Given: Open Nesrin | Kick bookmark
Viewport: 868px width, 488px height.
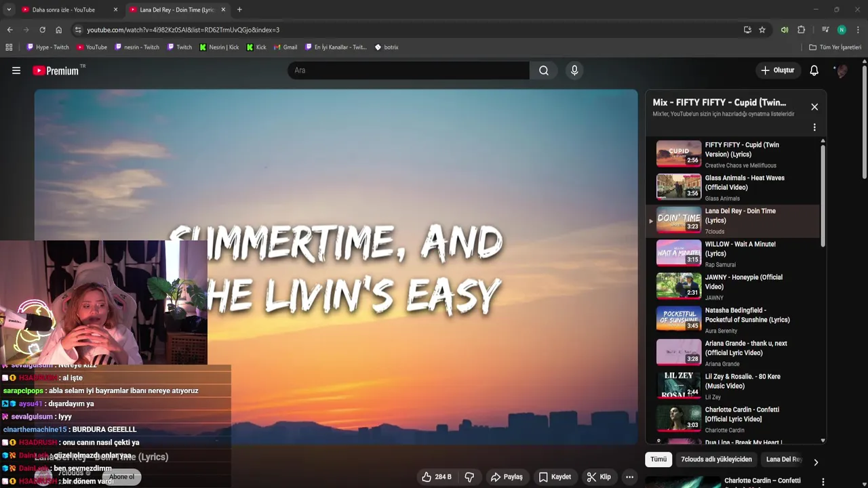Looking at the screenshot, I should point(219,47).
